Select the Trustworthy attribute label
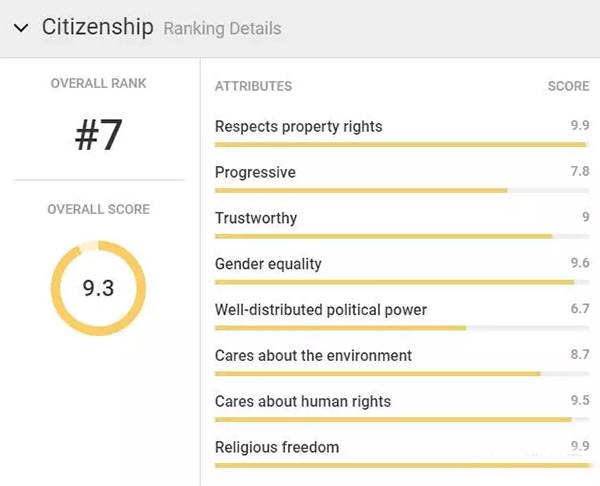Viewport: 600px width, 486px height. pos(256,218)
